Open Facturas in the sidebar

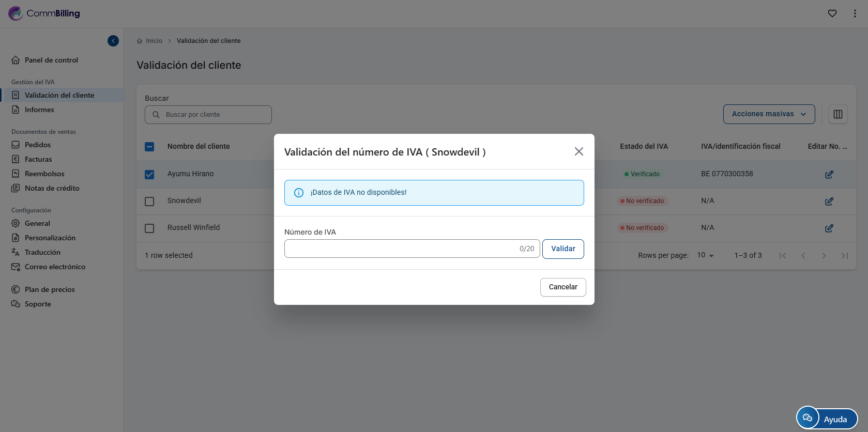click(38, 159)
